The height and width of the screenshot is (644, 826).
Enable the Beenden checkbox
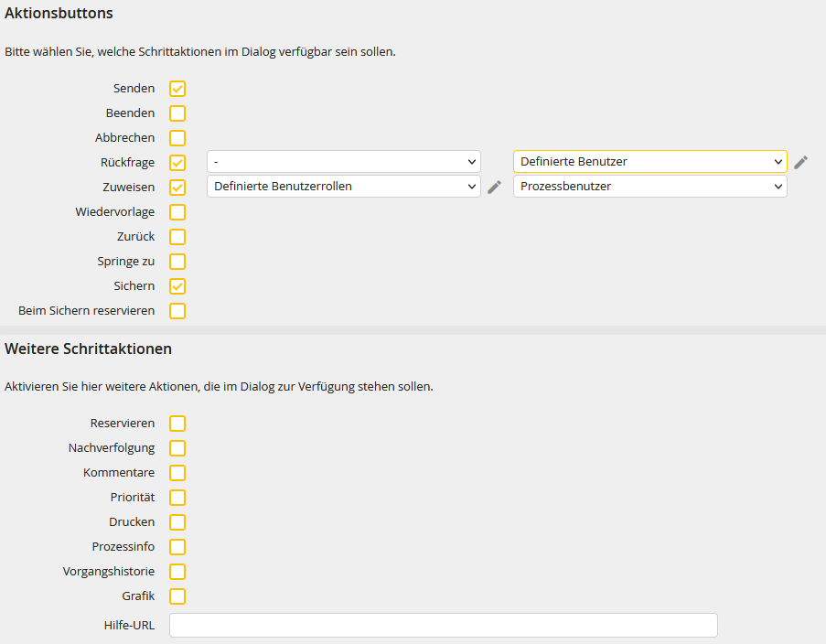click(177, 113)
